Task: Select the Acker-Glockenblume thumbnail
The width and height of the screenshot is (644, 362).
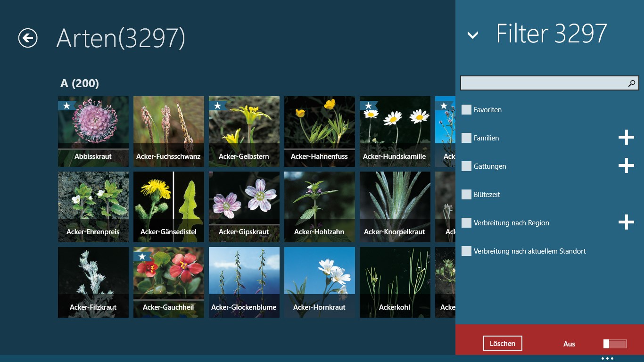Action: pos(244,282)
